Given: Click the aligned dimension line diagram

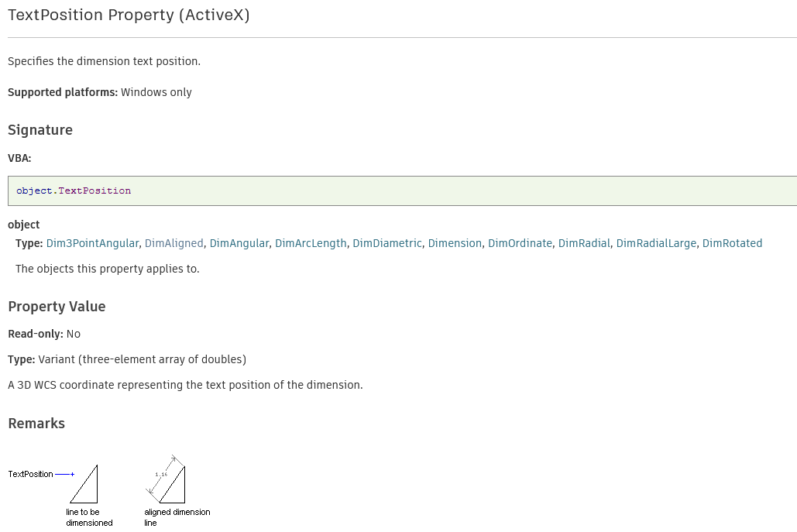Looking at the screenshot, I should (x=167, y=481).
